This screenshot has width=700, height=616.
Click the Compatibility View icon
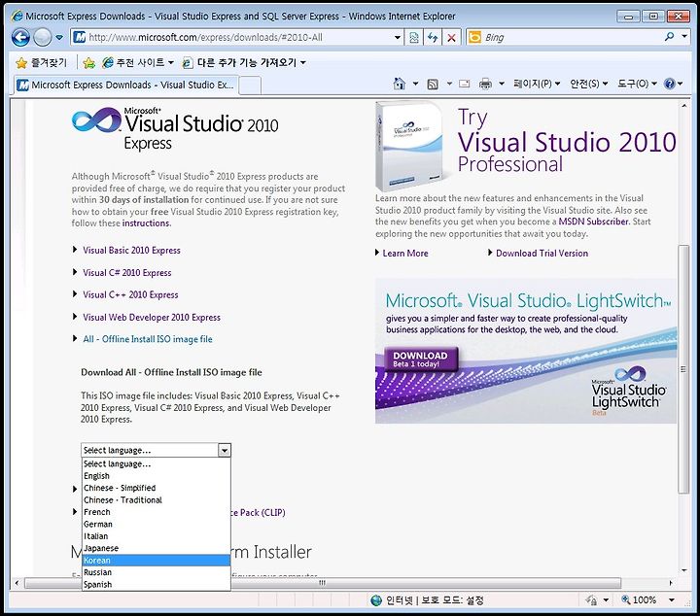click(414, 38)
